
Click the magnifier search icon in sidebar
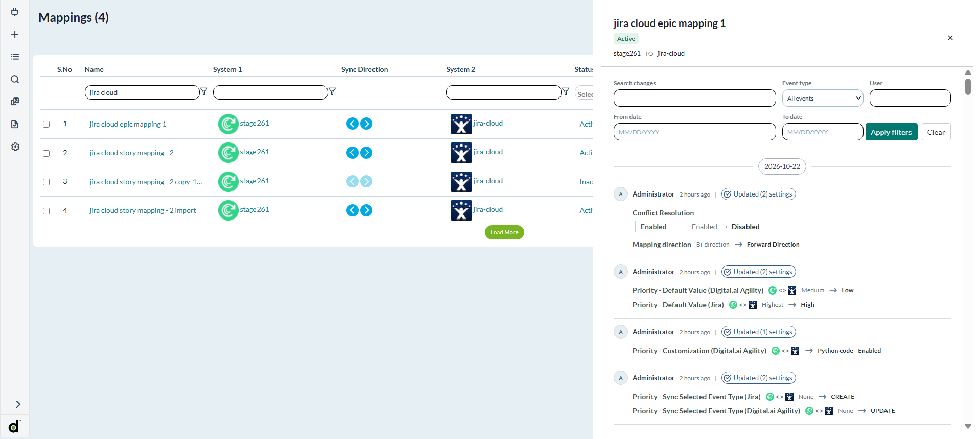15,79
